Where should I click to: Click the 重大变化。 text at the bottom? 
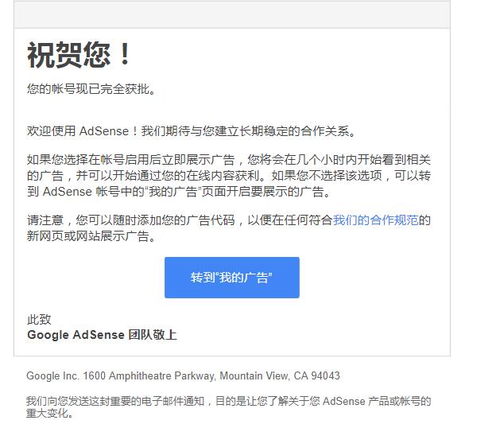point(50,414)
